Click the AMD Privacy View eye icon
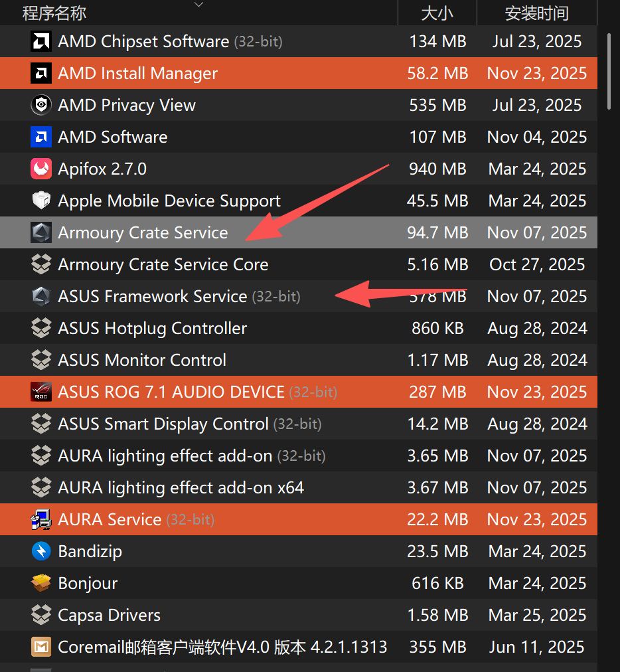 pos(41,105)
